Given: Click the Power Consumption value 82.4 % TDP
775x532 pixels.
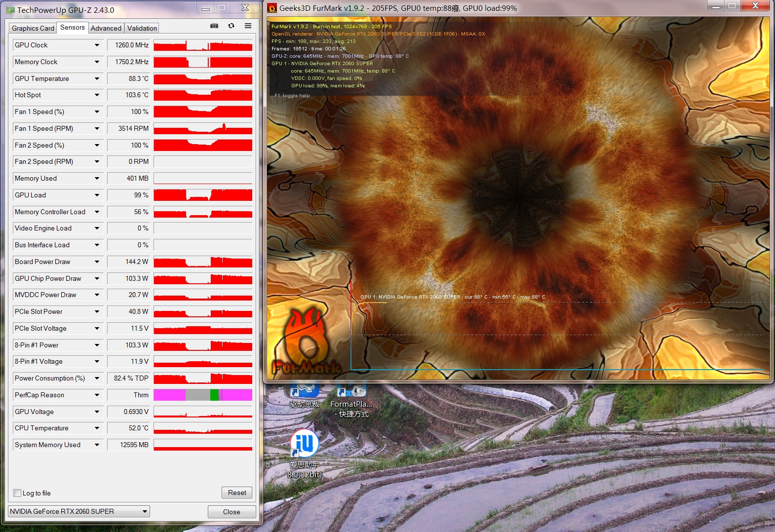Looking at the screenshot, I should click(x=128, y=378).
